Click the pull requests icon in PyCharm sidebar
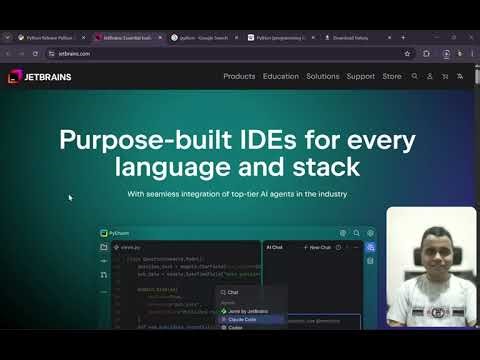Screen dimensions: 480x360 click(x=104, y=275)
